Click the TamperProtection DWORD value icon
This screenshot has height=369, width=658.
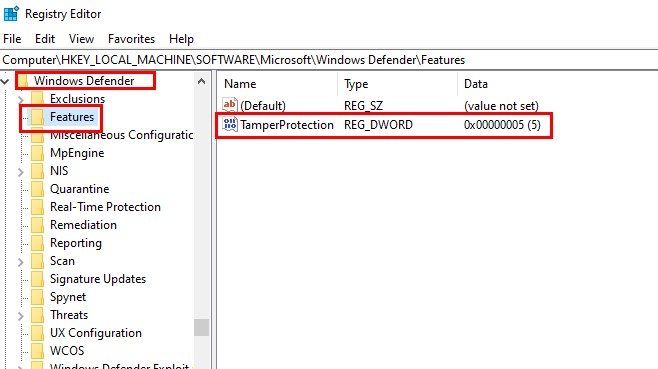click(230, 124)
